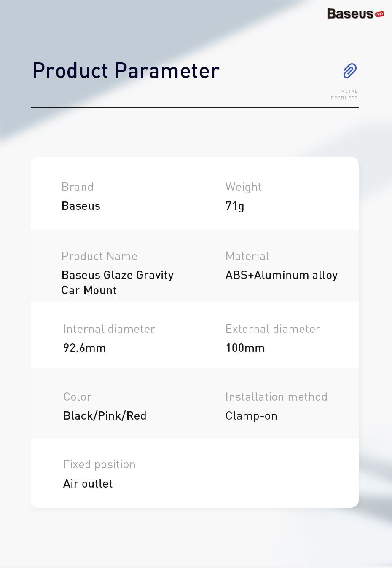This screenshot has height=568, width=392.
Task: Click the Material label
Action: [247, 256]
